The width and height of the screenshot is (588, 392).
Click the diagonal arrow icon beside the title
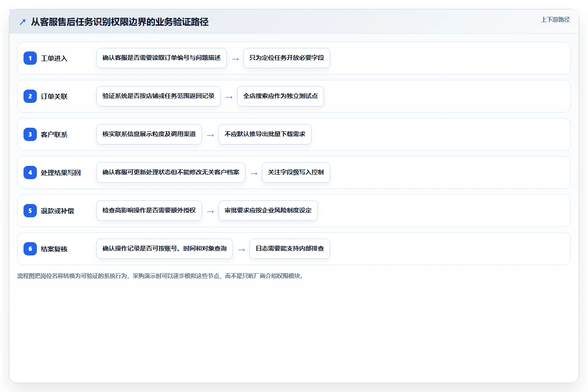click(23, 22)
